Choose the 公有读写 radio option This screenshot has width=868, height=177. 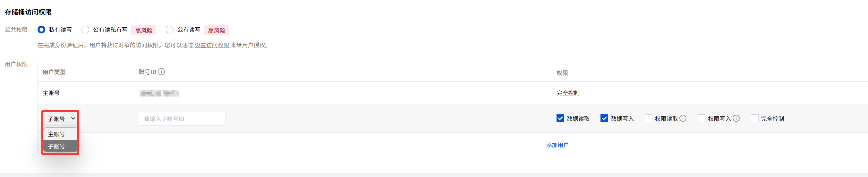coord(170,30)
